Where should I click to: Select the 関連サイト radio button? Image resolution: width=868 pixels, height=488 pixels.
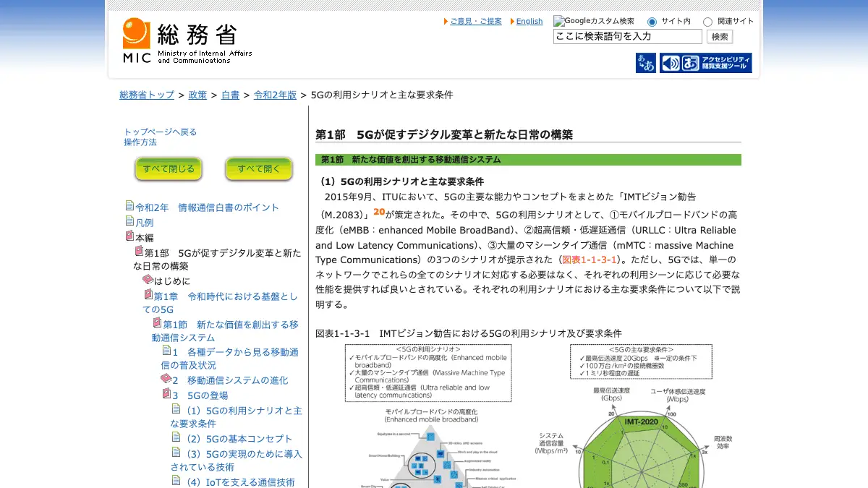pyautogui.click(x=707, y=22)
